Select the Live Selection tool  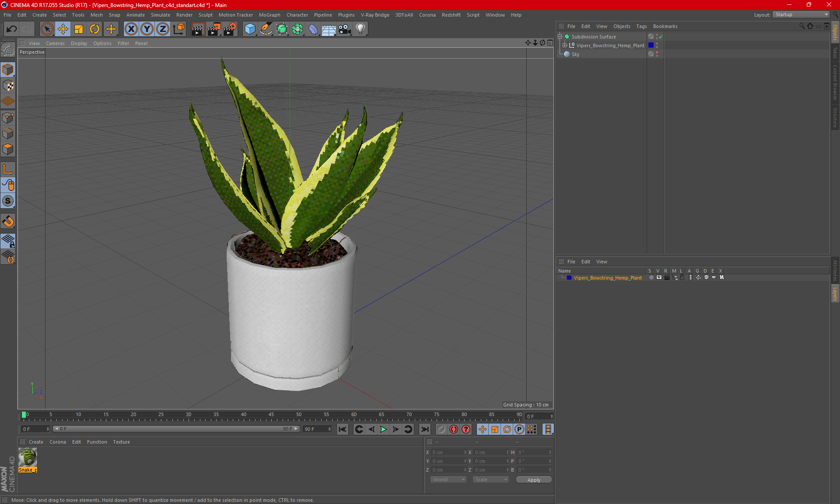47,29
